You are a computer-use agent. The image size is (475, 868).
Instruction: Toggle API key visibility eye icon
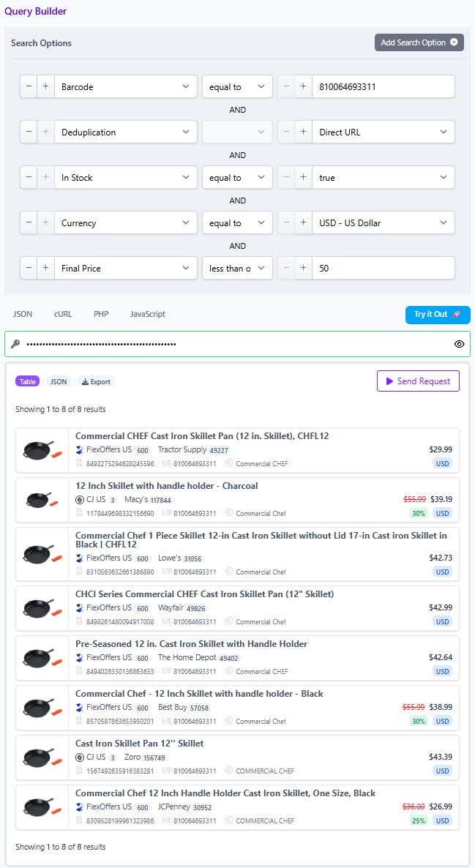pos(460,343)
